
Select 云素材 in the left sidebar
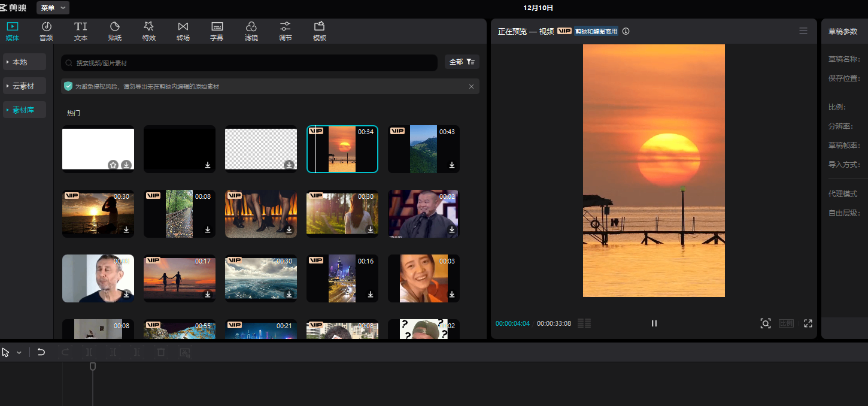point(25,86)
